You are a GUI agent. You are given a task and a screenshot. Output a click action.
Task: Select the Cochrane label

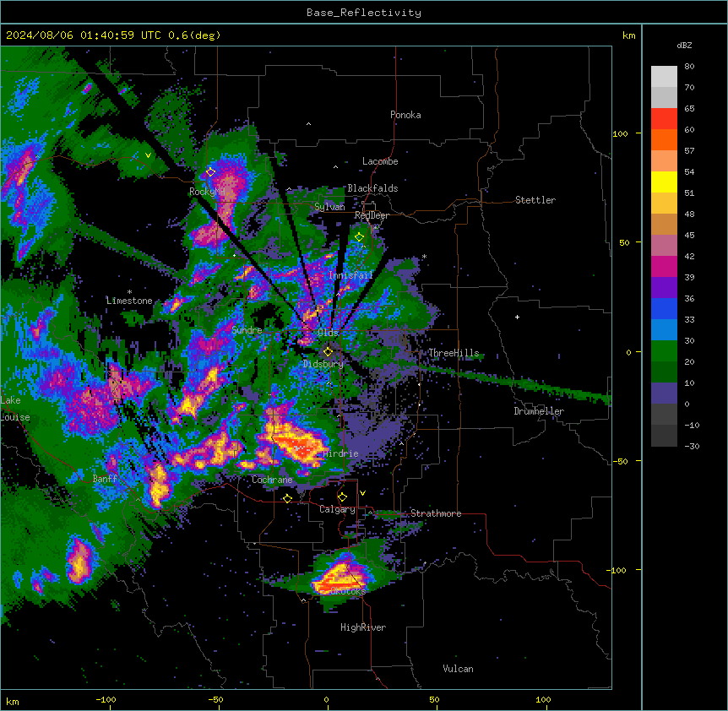tap(272, 480)
